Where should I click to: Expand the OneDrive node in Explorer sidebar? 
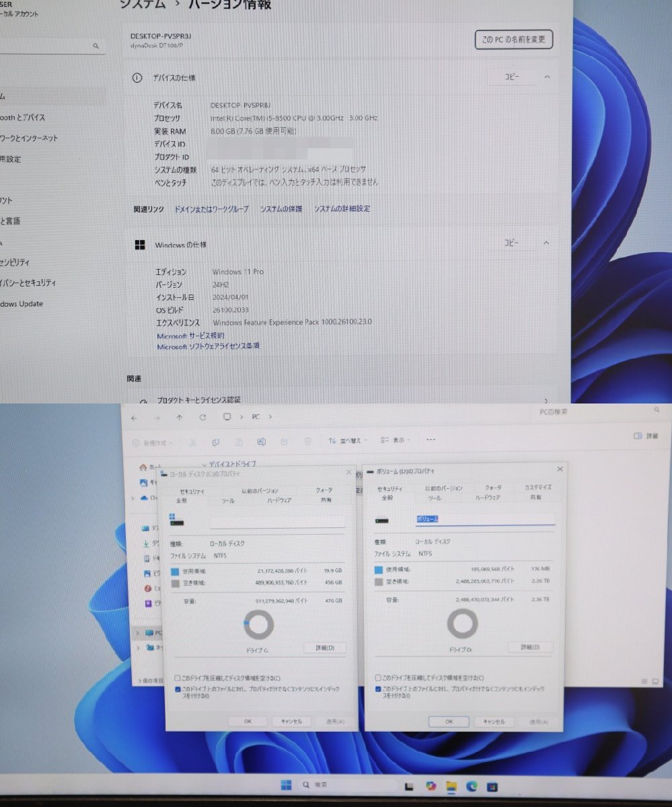pyautogui.click(x=133, y=498)
